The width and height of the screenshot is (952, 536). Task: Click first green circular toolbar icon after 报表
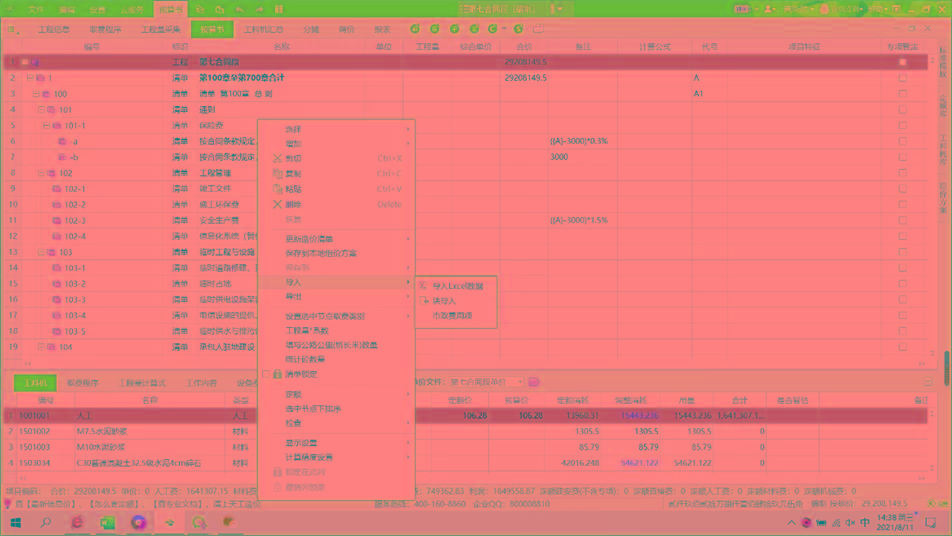tap(415, 29)
